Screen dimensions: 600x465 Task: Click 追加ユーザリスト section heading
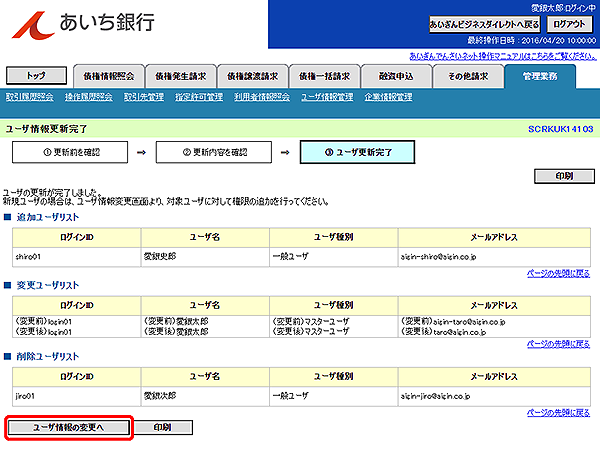click(47, 217)
